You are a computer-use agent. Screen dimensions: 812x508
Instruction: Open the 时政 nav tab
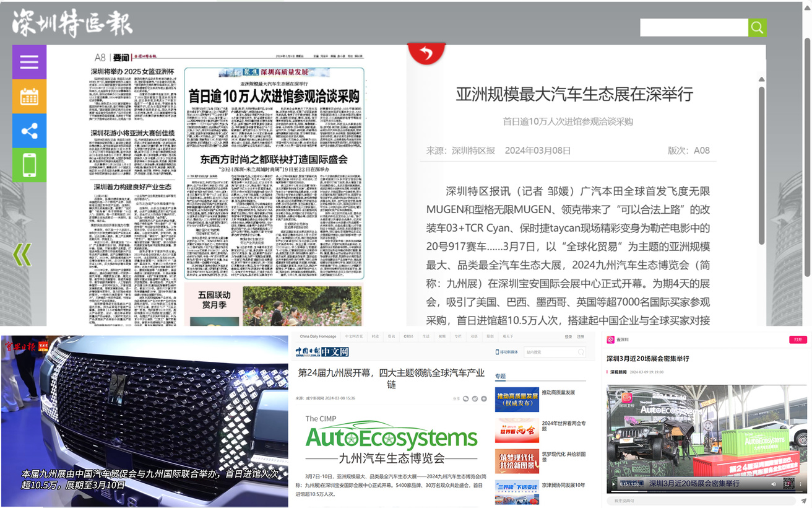tap(375, 336)
